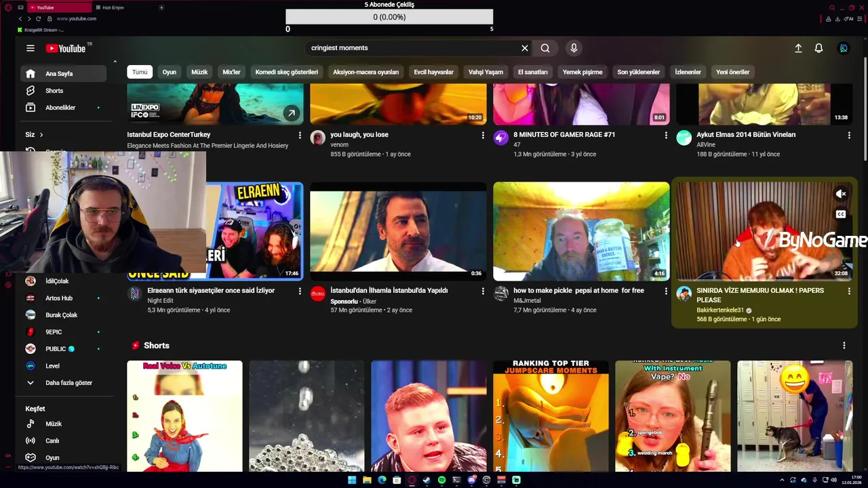Select the Vahşi Yaşam chip

point(486,72)
